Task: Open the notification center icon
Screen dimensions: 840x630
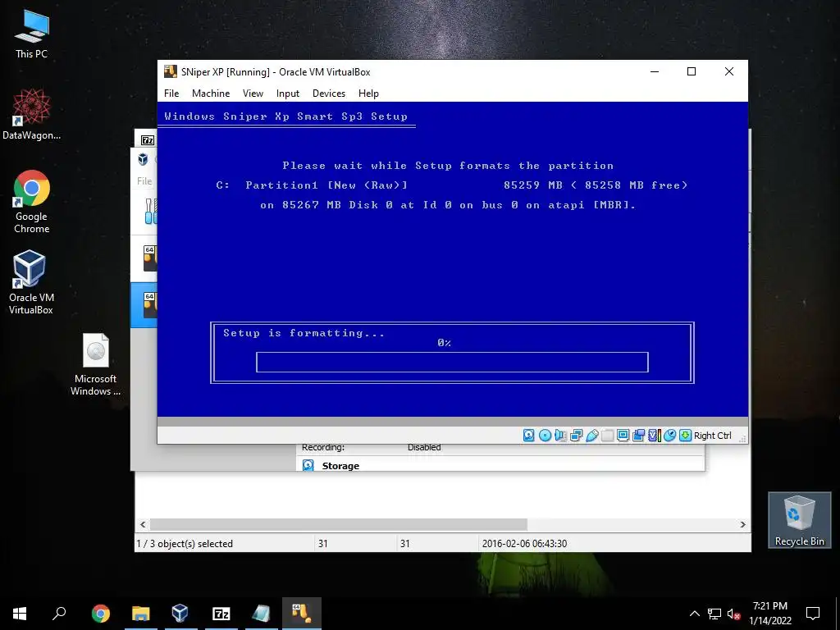Action: click(813, 614)
